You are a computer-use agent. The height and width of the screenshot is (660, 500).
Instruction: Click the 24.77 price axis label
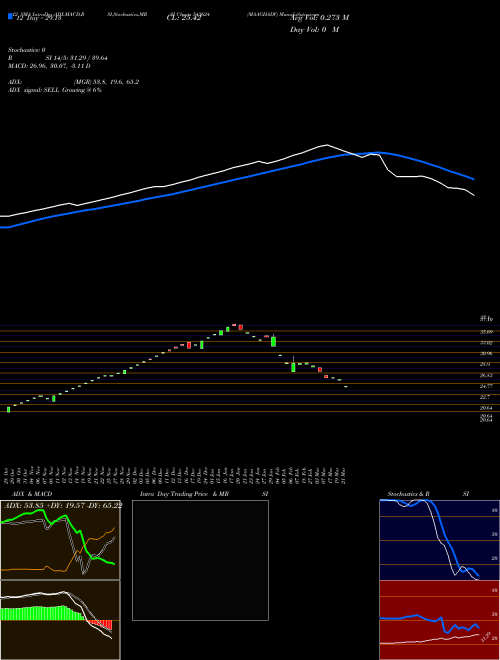[487, 386]
